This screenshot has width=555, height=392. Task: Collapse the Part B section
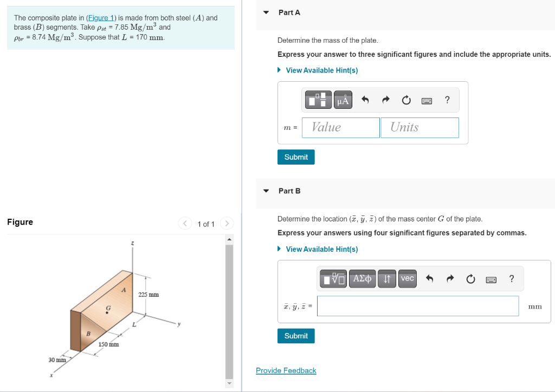pos(266,191)
